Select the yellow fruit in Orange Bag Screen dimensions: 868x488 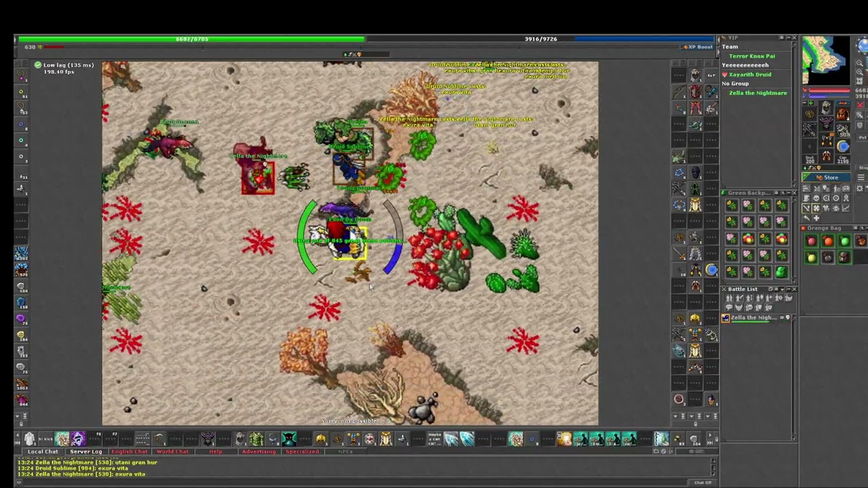click(812, 258)
